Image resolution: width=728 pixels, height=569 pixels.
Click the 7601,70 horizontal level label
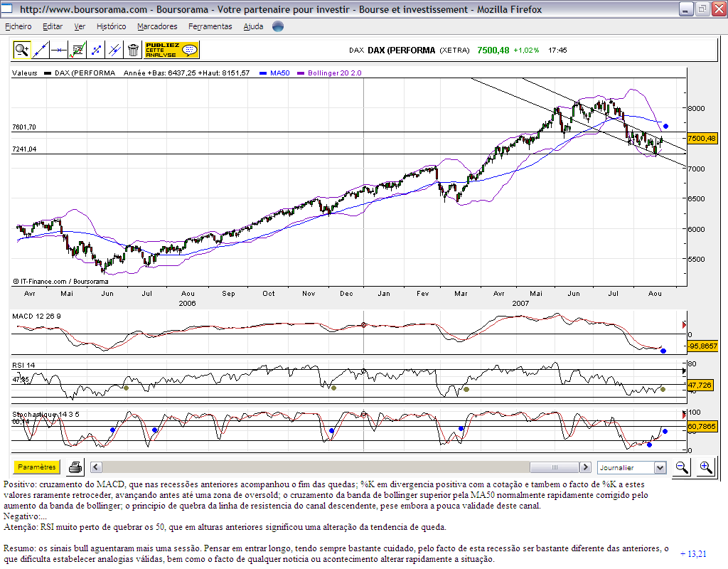24,127
